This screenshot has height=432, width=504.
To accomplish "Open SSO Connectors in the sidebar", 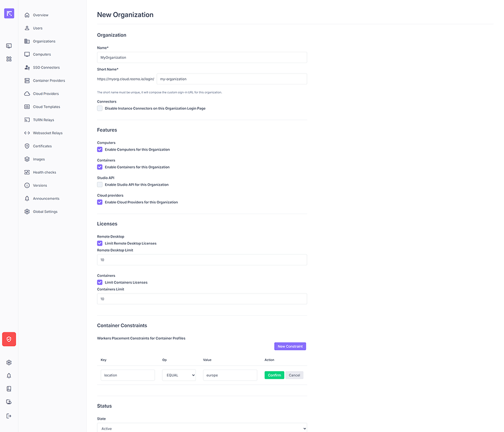I will (x=46, y=67).
